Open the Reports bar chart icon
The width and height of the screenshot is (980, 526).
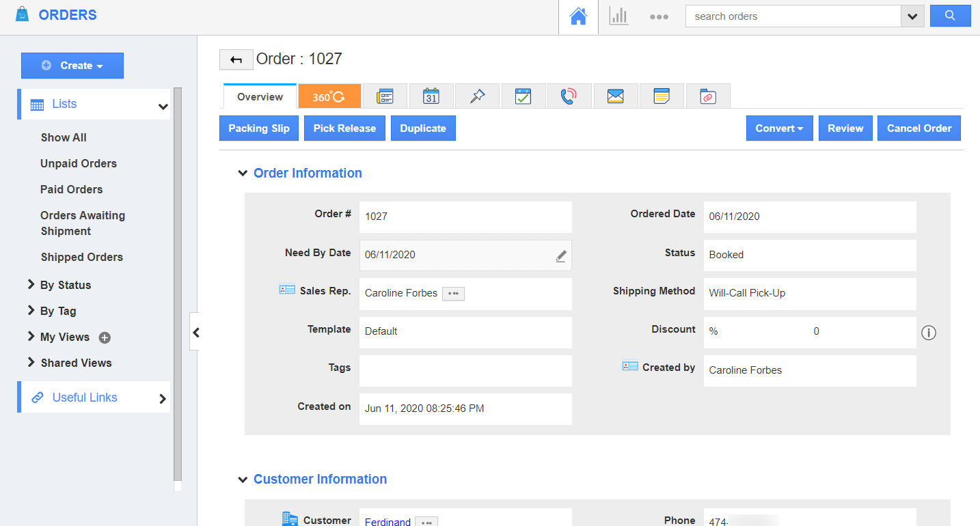point(618,16)
